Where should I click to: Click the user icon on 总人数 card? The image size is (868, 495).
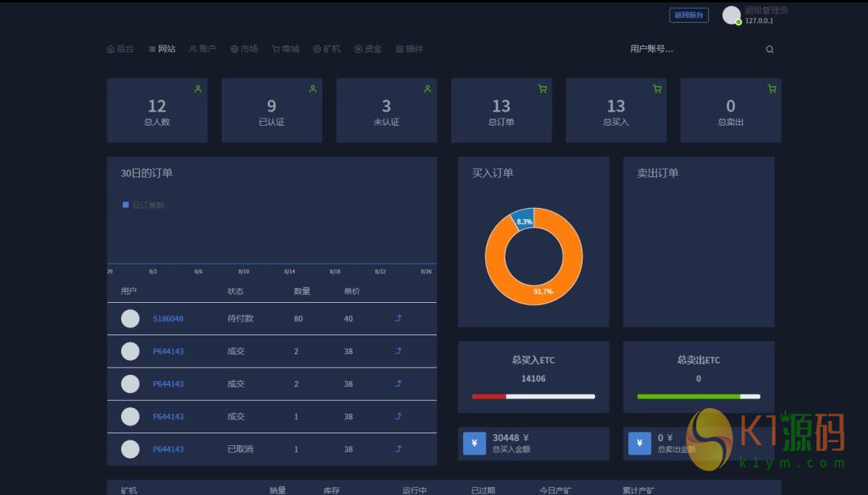tap(198, 89)
